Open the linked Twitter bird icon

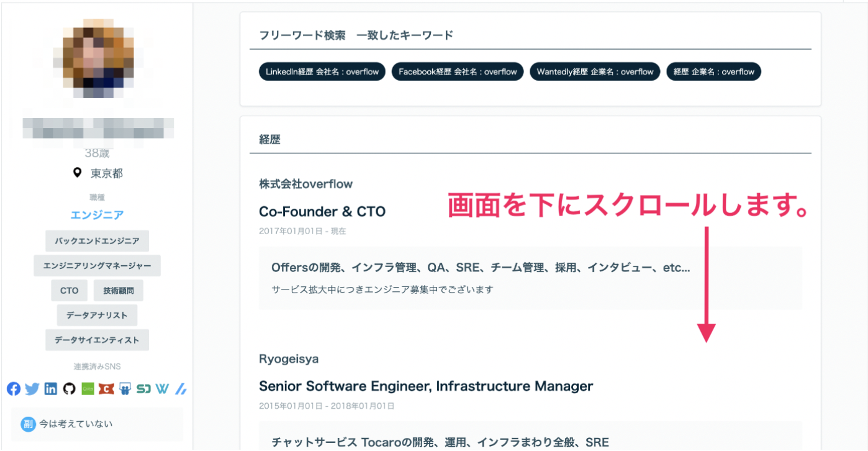32,389
